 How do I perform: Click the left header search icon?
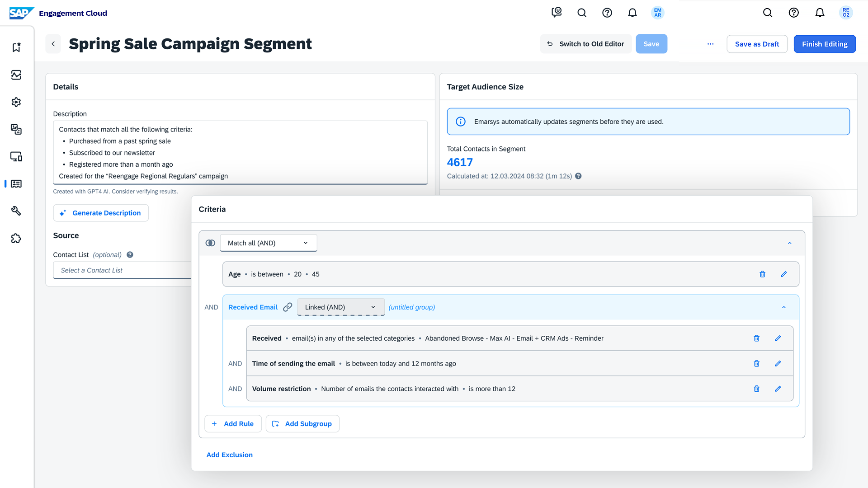(x=582, y=13)
